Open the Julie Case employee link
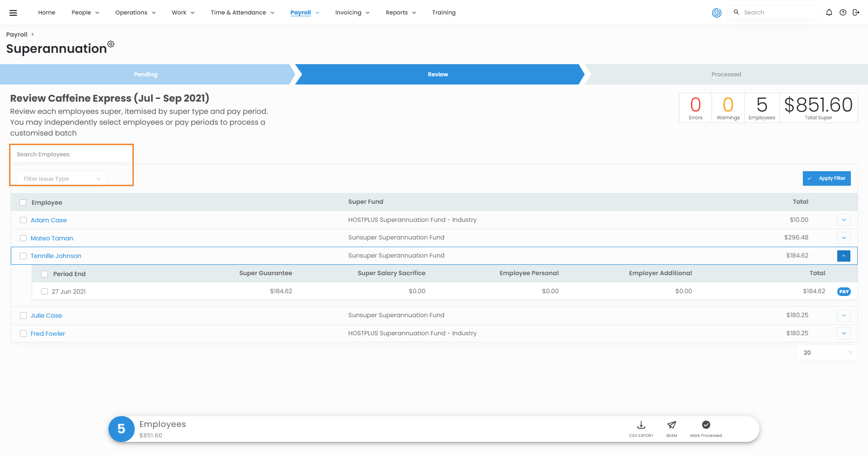Image resolution: width=868 pixels, height=455 pixels. tap(46, 315)
